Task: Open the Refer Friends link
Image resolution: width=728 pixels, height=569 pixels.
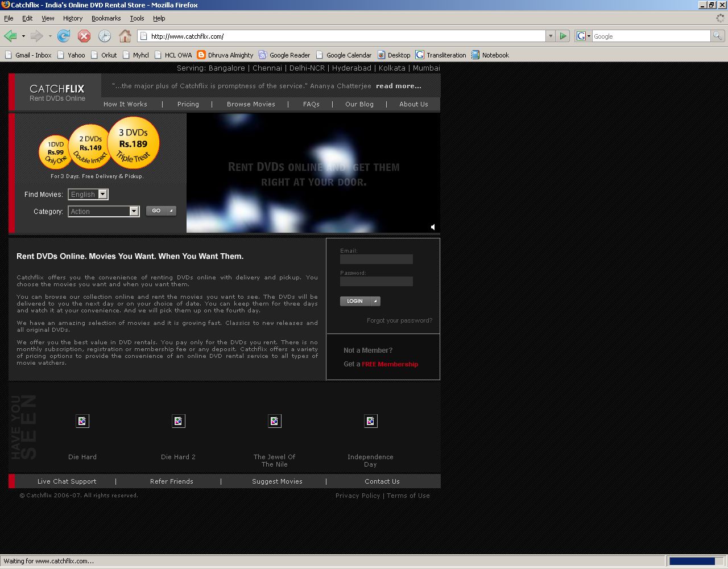Action: [172, 481]
